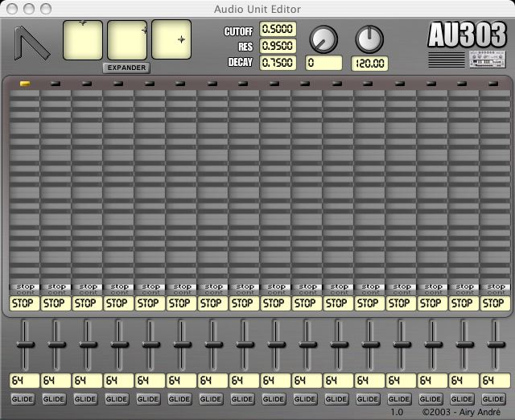Click the STOP note display for step 10
Image resolution: width=515 pixels, height=420 pixels.
(307, 303)
